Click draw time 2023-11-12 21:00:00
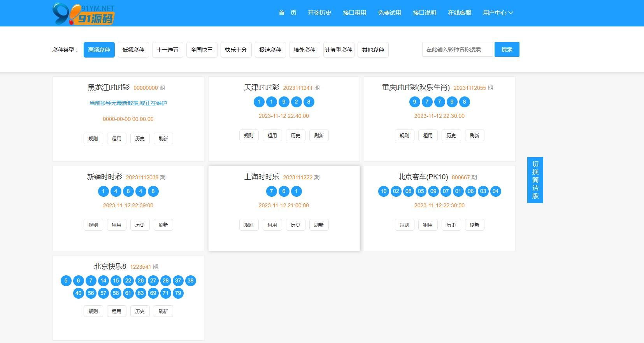Screen dimensions: 644x343 pyautogui.click(x=284, y=205)
